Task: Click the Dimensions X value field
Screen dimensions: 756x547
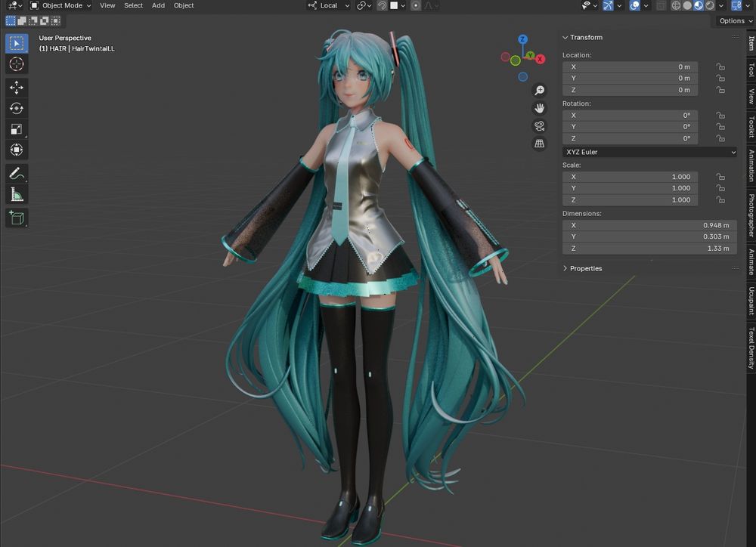Action: click(649, 225)
